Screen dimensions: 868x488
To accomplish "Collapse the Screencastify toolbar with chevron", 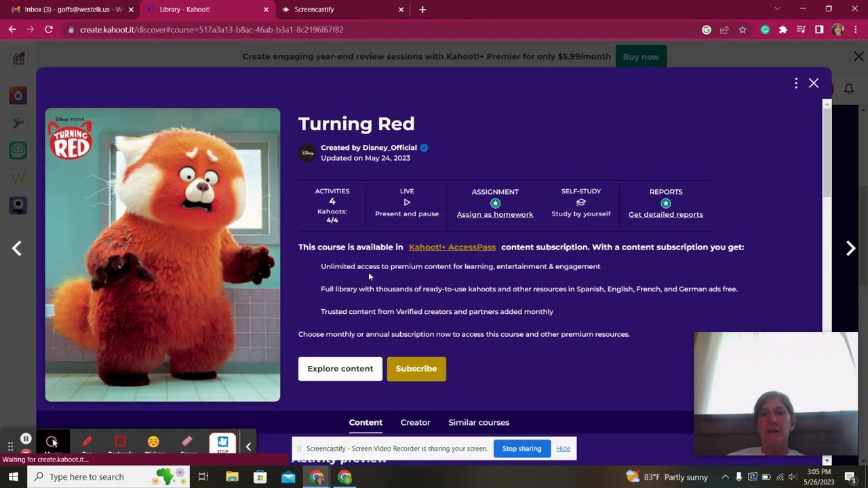I will pos(248,446).
